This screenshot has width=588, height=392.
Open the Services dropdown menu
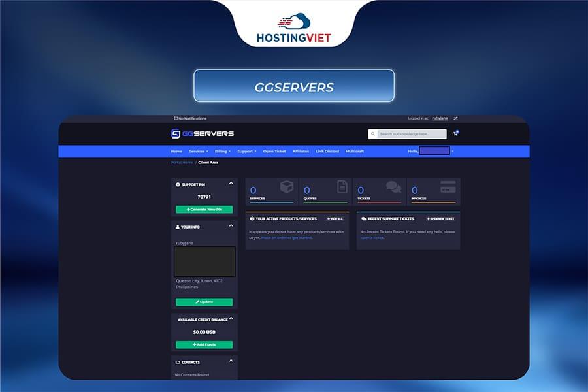[x=196, y=151]
